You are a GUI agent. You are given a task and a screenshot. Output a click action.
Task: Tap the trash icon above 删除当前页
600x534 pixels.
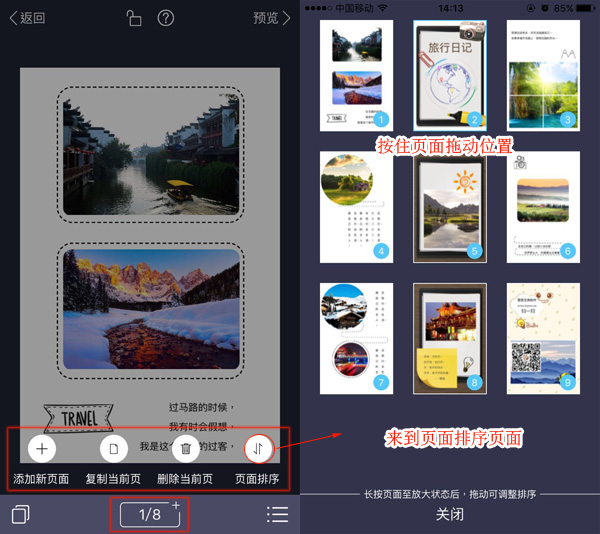click(x=186, y=448)
